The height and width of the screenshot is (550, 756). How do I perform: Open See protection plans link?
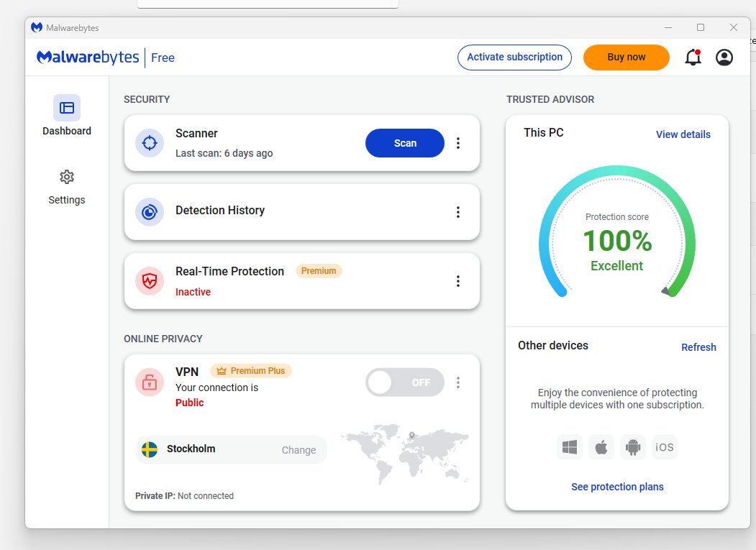[617, 487]
